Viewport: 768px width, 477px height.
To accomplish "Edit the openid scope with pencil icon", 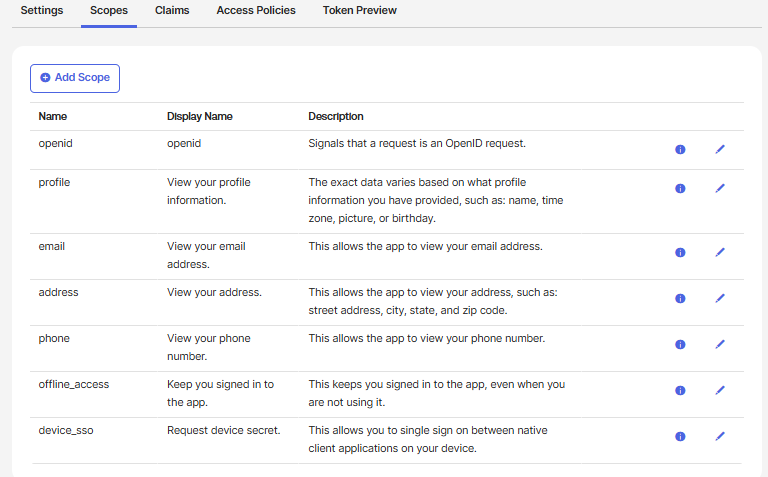I will 720,149.
